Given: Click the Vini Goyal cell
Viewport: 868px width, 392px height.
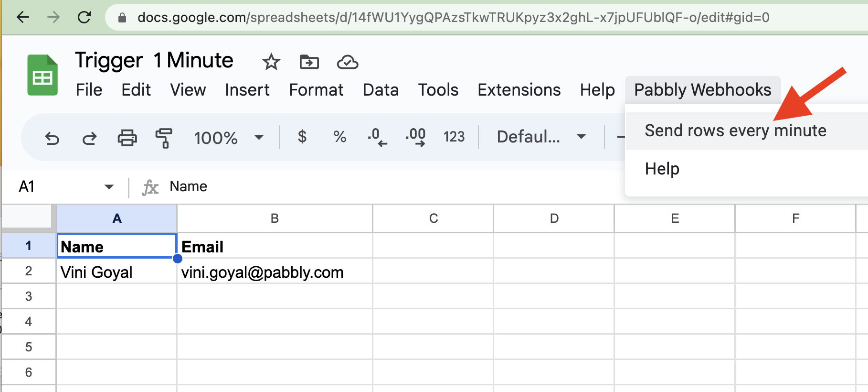Looking at the screenshot, I should click(117, 272).
